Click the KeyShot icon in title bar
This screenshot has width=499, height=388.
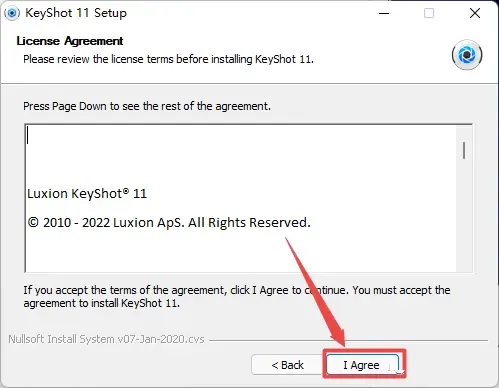pos(12,13)
